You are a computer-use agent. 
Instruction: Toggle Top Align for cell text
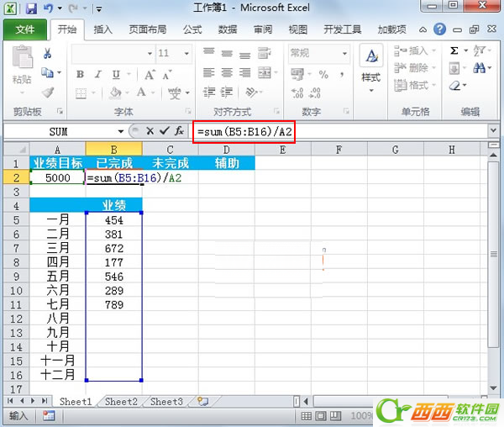209,53
